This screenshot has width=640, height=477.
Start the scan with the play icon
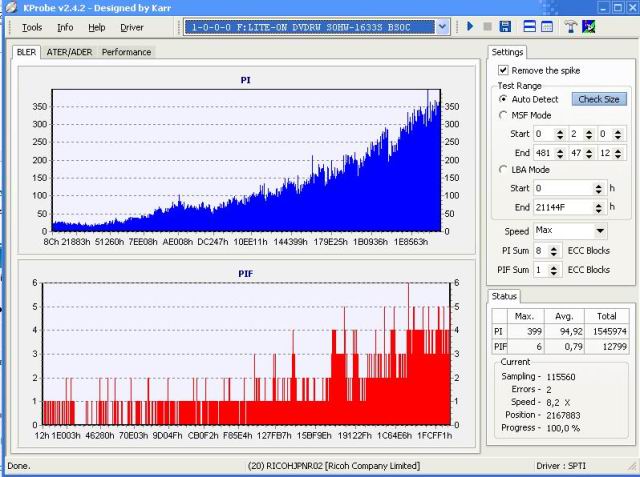point(470,27)
